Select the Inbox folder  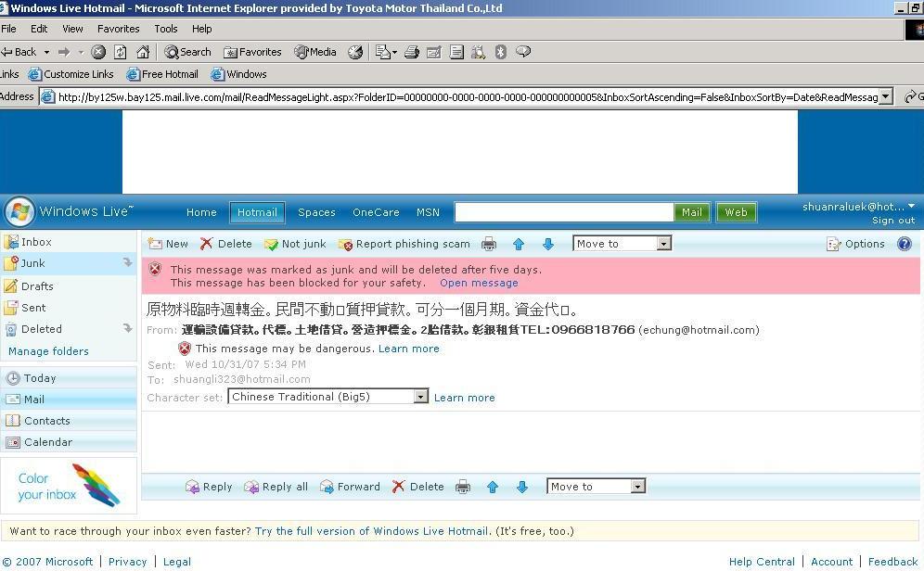pyautogui.click(x=36, y=242)
